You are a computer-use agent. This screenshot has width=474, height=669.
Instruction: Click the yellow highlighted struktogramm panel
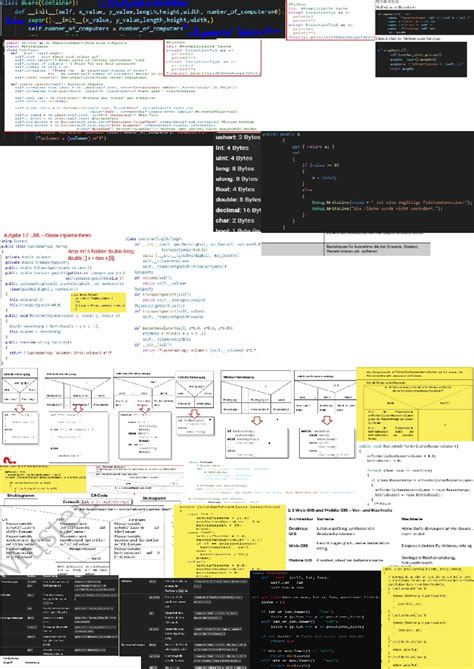point(415,404)
